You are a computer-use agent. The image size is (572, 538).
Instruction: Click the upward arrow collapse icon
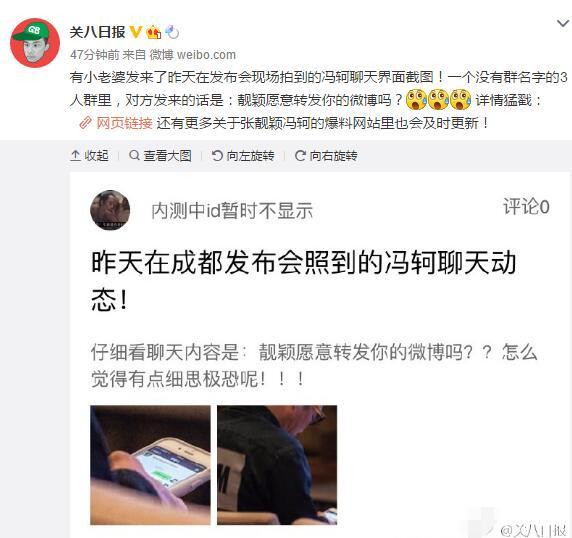tap(75, 156)
